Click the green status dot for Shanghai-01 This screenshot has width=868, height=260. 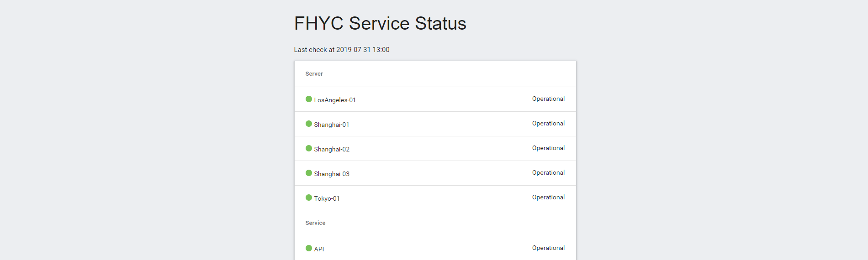309,124
